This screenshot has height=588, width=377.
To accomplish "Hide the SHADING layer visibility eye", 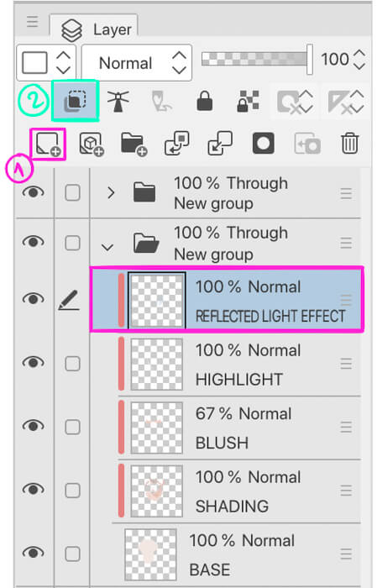I will (33, 490).
